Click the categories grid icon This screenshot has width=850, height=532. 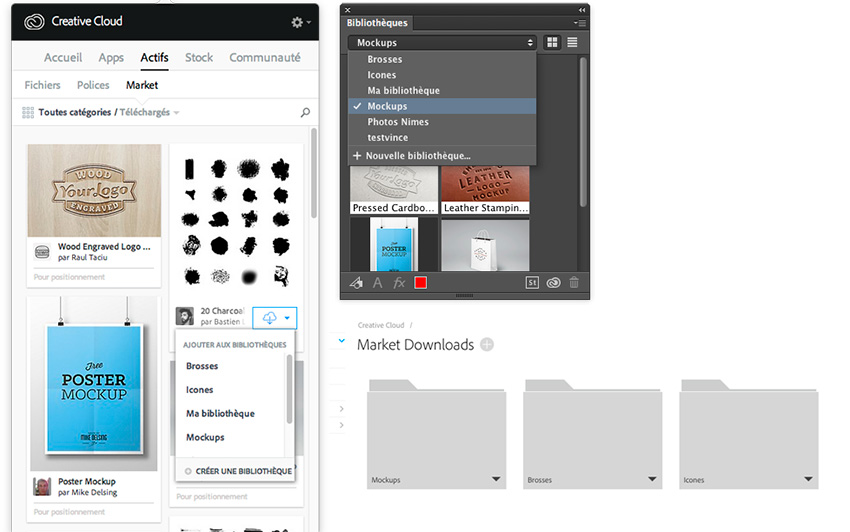(x=28, y=112)
